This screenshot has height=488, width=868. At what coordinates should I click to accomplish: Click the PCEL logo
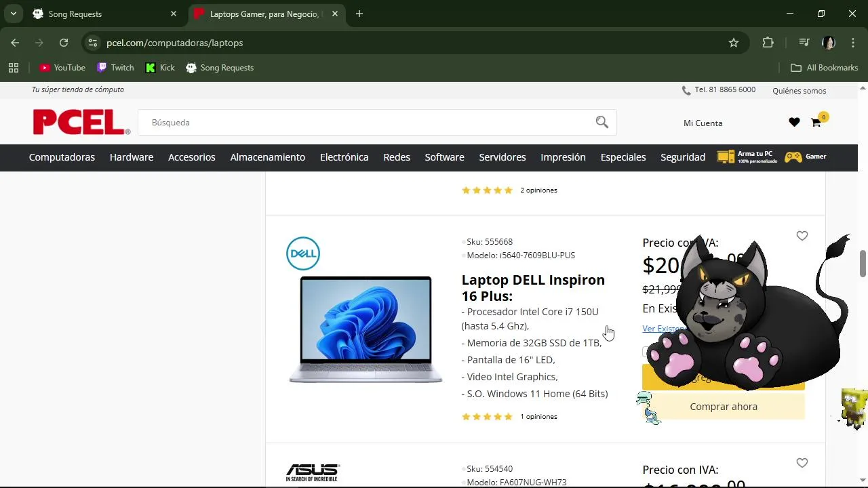[x=81, y=123]
